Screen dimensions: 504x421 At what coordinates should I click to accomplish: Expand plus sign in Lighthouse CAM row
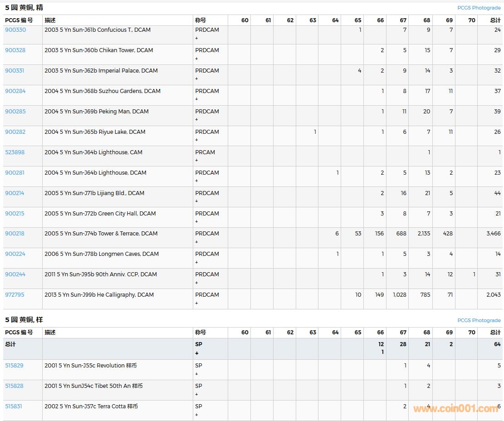[x=196, y=160]
